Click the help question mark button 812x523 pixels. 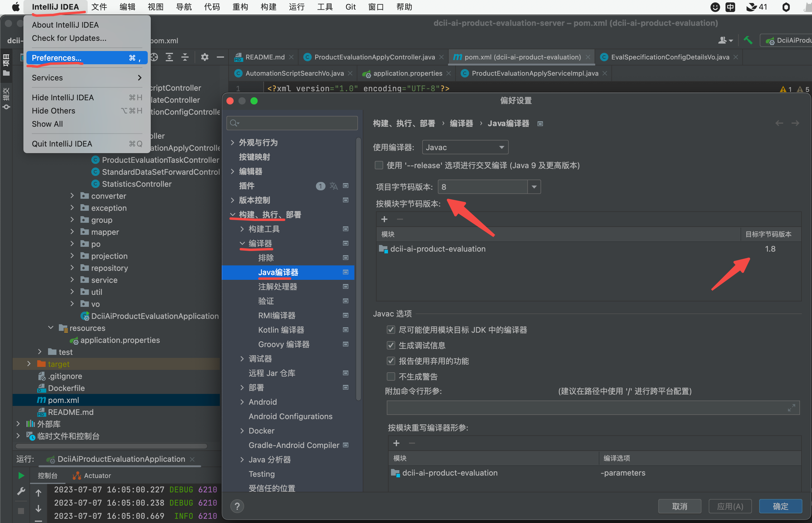[x=237, y=506]
